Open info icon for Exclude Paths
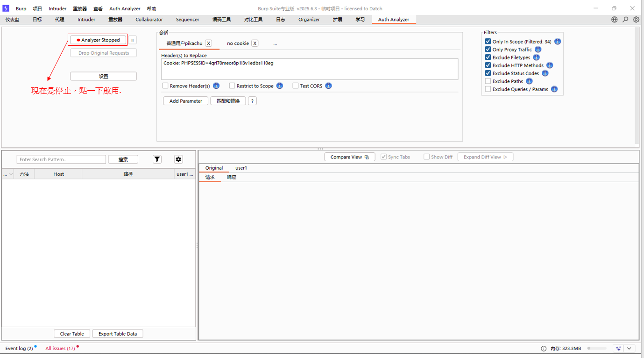The width and height of the screenshot is (644, 358). tap(529, 81)
